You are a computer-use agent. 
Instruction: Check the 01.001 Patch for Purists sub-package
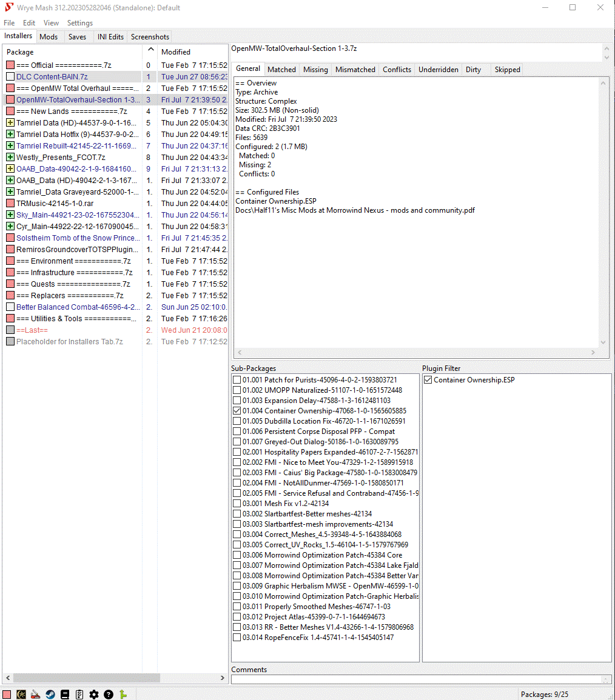pos(237,380)
